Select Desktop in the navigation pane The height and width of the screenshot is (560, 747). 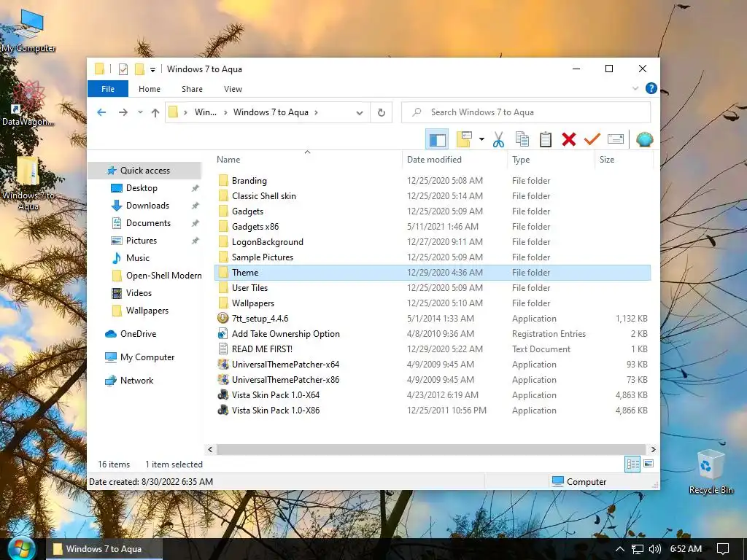(142, 188)
